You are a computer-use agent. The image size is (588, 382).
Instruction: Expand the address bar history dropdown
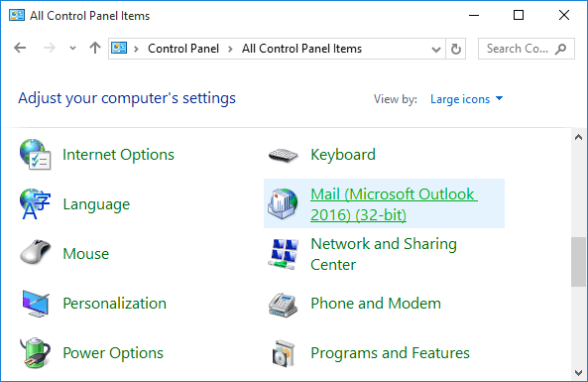pos(435,50)
